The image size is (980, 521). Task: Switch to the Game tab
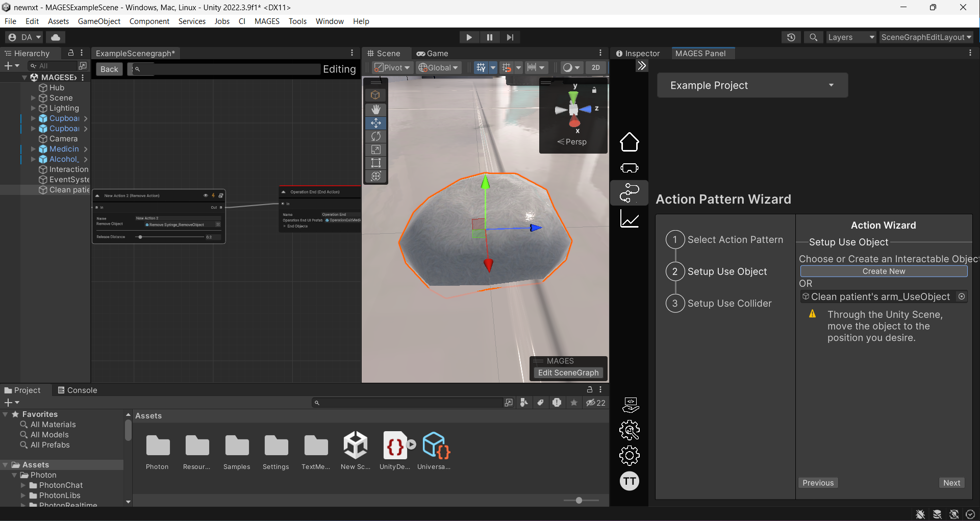(x=432, y=53)
